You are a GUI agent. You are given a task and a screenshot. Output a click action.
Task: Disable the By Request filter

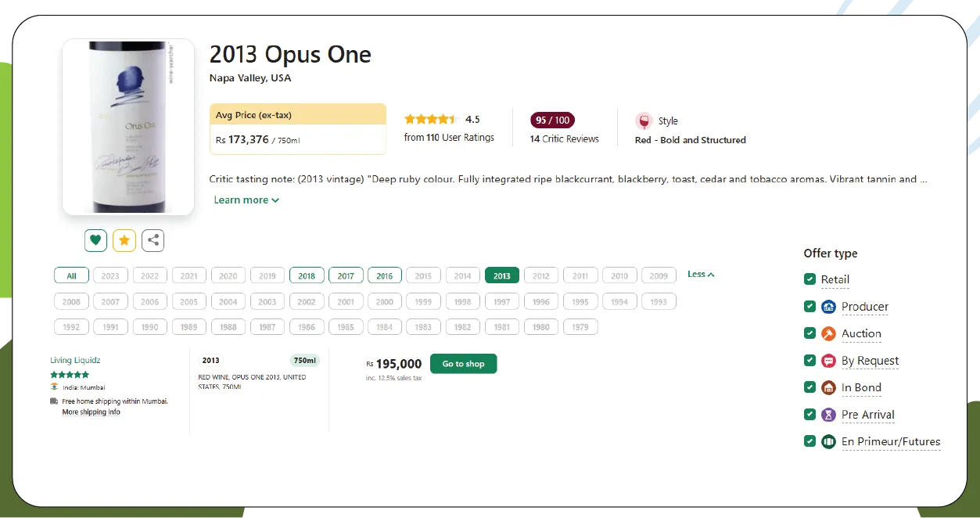click(x=809, y=360)
